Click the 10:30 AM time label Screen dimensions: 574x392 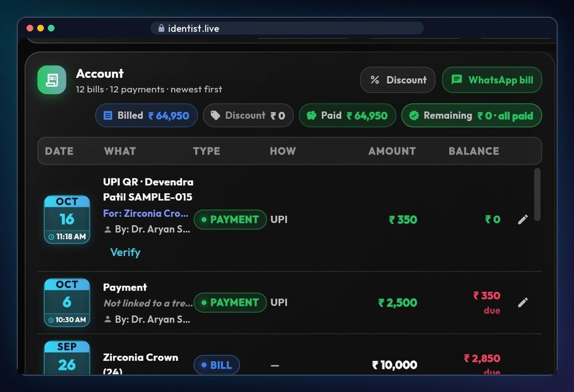pyautogui.click(x=67, y=320)
